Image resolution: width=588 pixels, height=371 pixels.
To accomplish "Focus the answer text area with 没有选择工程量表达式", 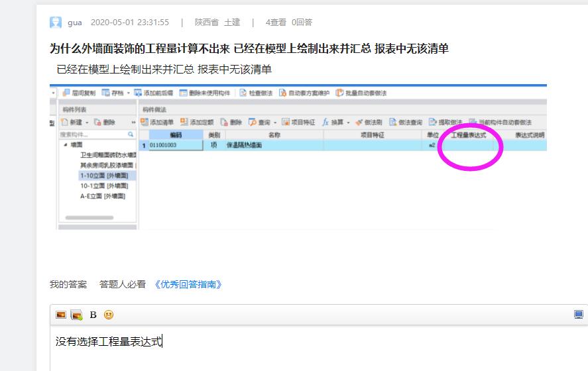I will tap(319, 348).
